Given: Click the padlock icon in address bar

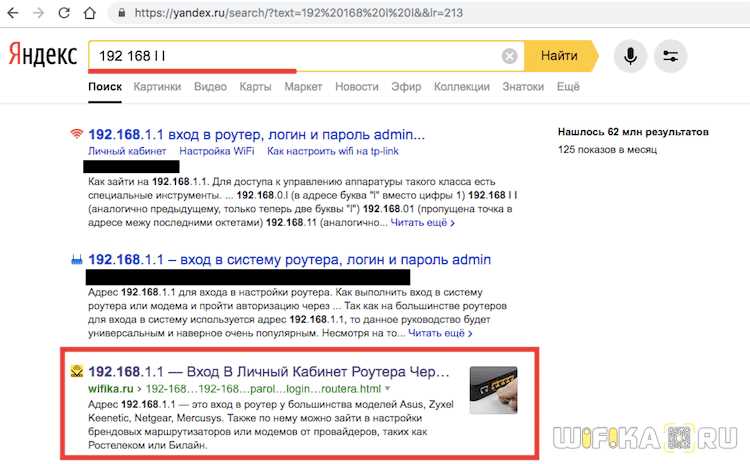Looking at the screenshot, I should [x=122, y=13].
